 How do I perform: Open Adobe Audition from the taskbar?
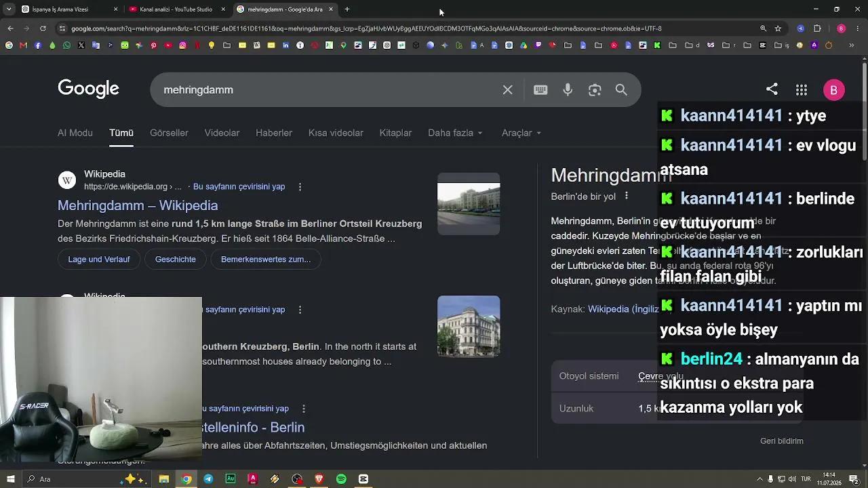click(x=231, y=479)
